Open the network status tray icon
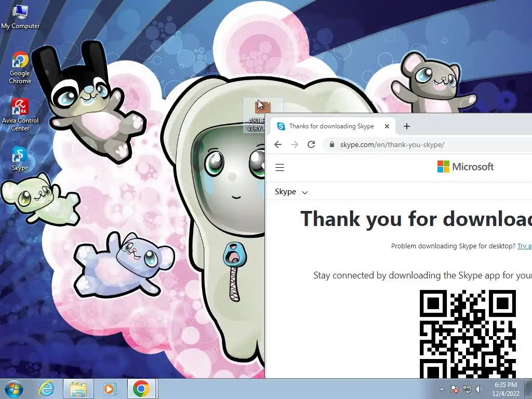 (467, 389)
